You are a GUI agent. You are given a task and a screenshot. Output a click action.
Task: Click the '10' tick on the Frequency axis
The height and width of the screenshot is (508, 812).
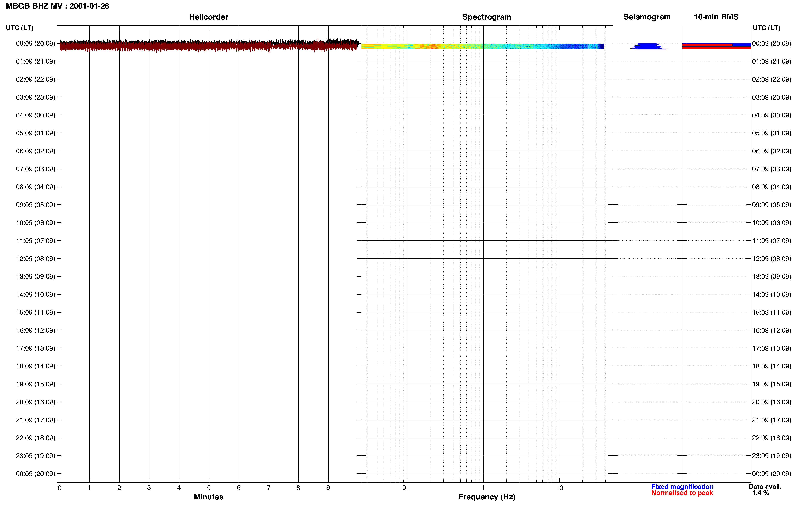tap(559, 487)
